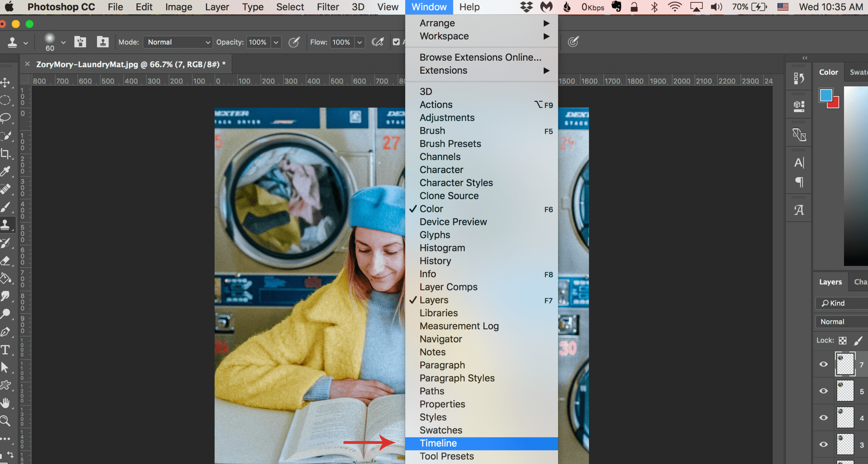Select the Smudge tool

pos(5,296)
